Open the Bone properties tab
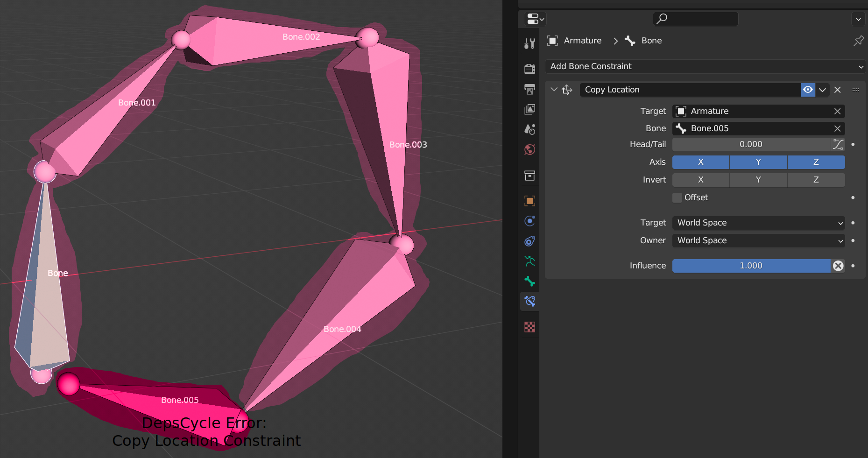 coord(529,281)
